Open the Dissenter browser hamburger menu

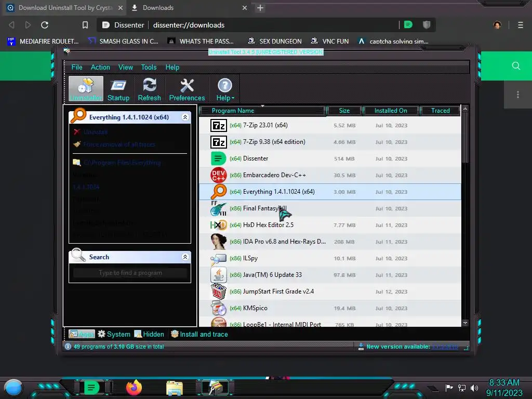click(521, 25)
